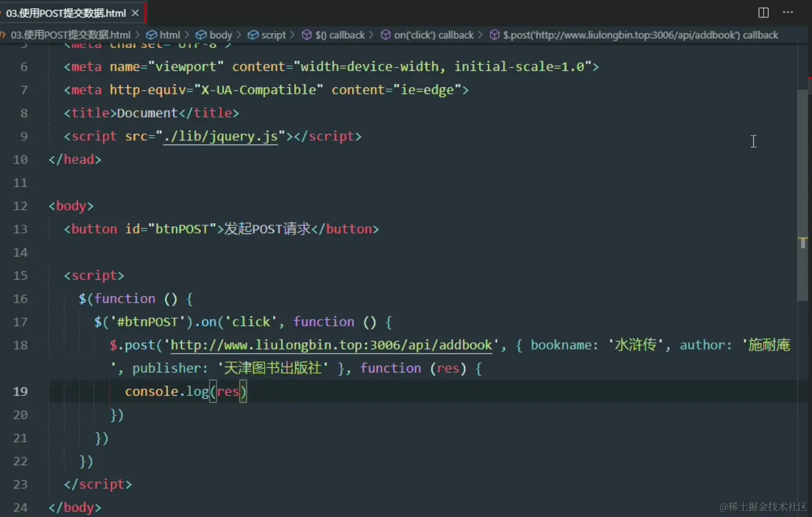The width and height of the screenshot is (812, 517).
Task: Expand chevron after $() callback breadcrumb
Action: [372, 35]
